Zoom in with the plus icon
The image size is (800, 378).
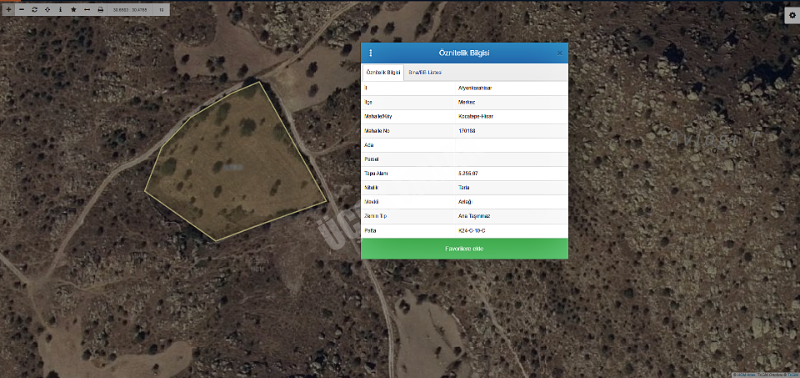(x=8, y=10)
